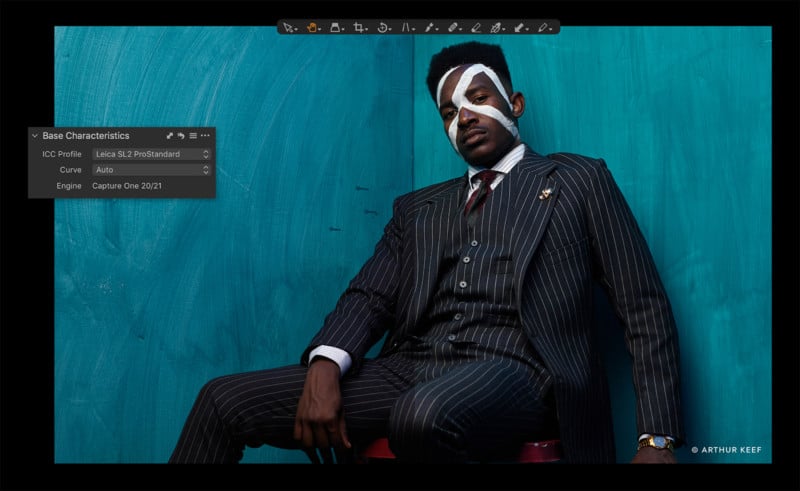Select the Draw Mask brush tool
The image size is (800, 491).
pyautogui.click(x=452, y=27)
